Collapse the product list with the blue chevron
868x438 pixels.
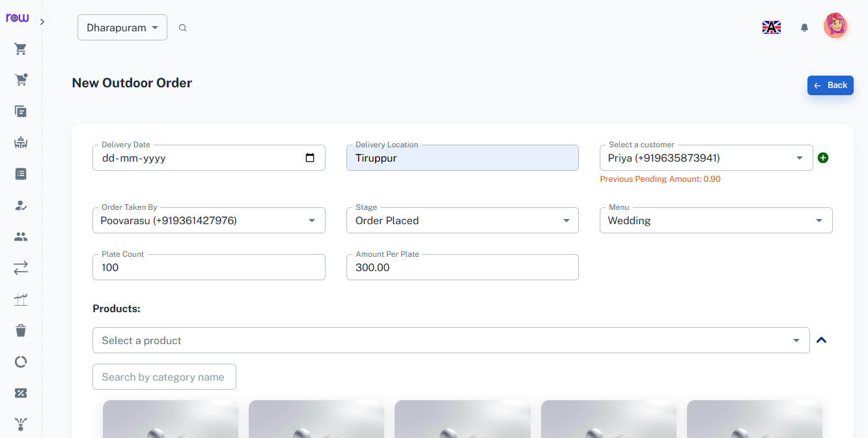click(x=821, y=340)
